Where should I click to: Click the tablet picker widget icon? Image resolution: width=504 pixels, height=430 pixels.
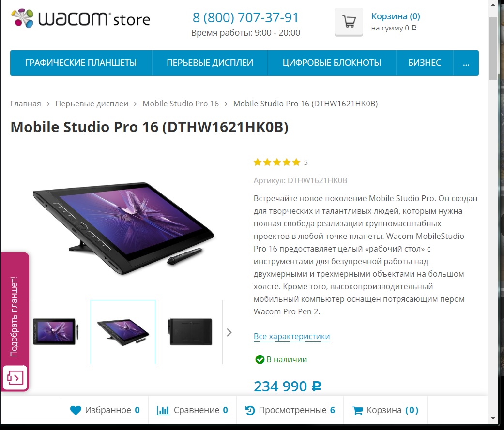15,377
